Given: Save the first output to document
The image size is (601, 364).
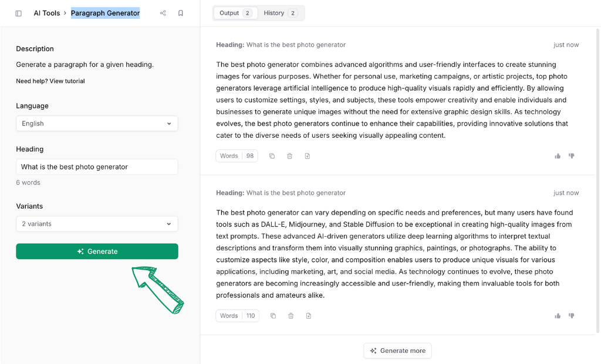Looking at the screenshot, I should click(x=308, y=156).
